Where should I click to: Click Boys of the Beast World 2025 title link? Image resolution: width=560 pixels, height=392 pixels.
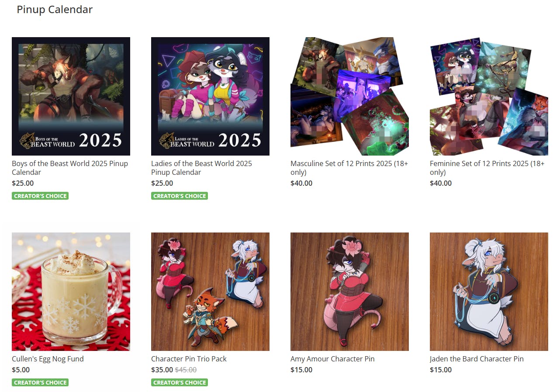70,168
